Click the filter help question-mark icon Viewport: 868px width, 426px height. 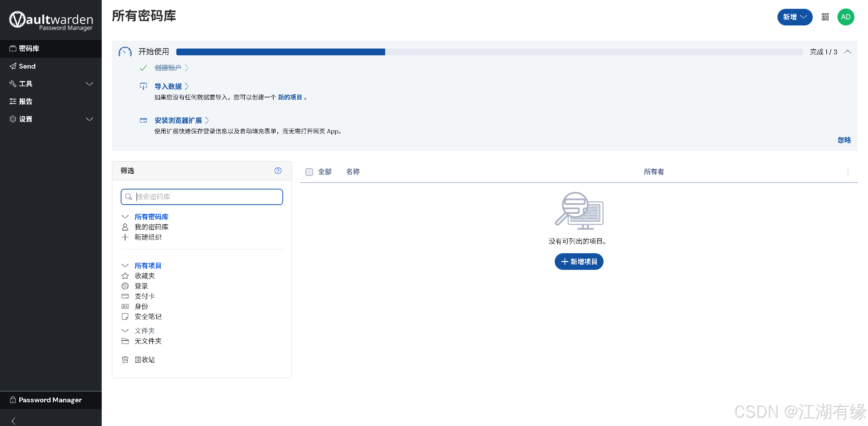click(278, 171)
